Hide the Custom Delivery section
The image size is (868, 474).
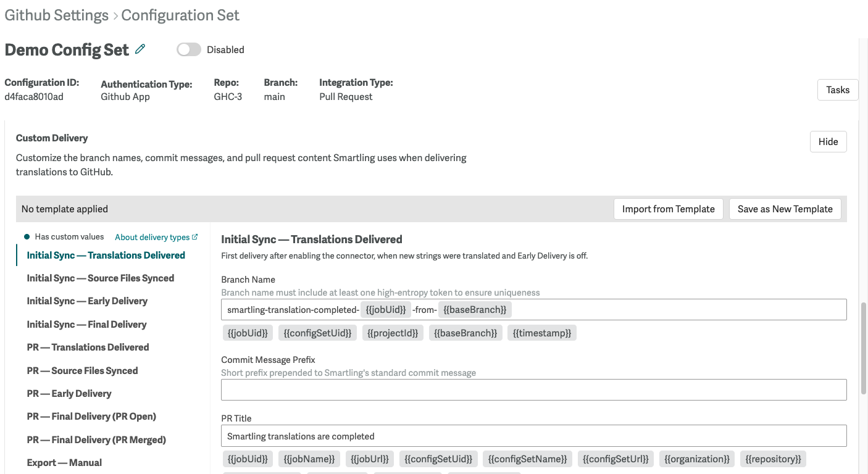[828, 141]
